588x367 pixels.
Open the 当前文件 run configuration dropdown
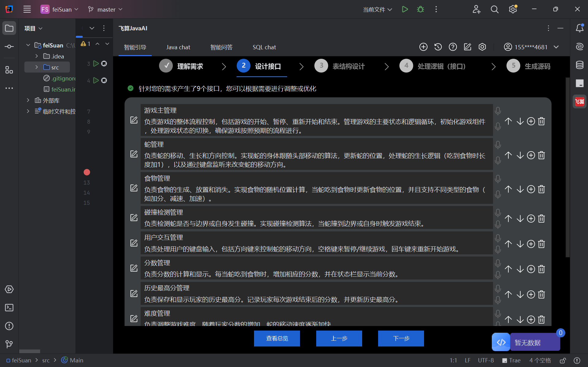(377, 9)
